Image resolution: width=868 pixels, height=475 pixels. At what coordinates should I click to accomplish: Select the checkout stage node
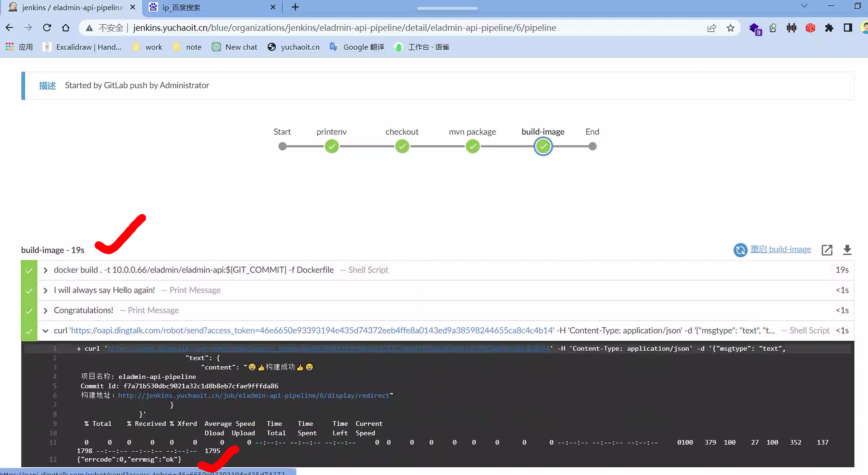click(402, 147)
